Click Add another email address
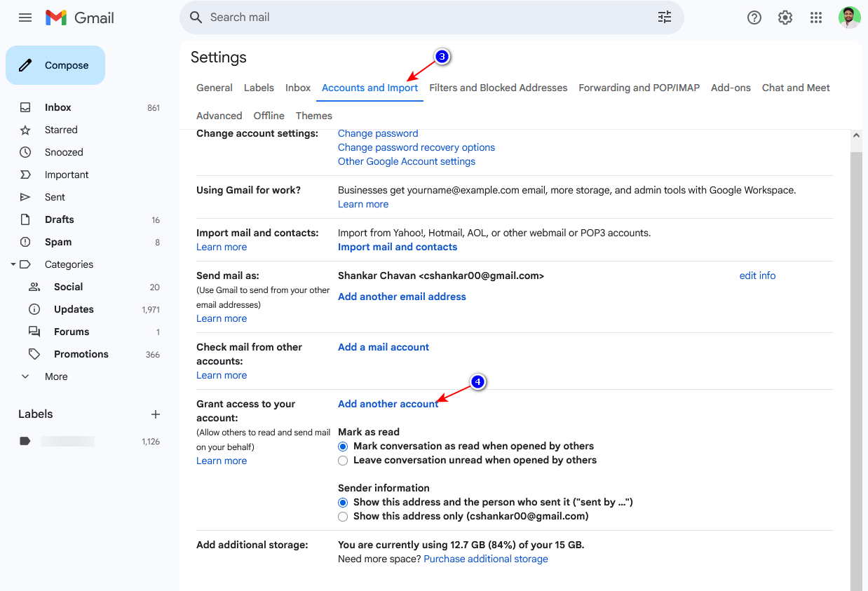The height and width of the screenshot is (591, 868). click(402, 297)
